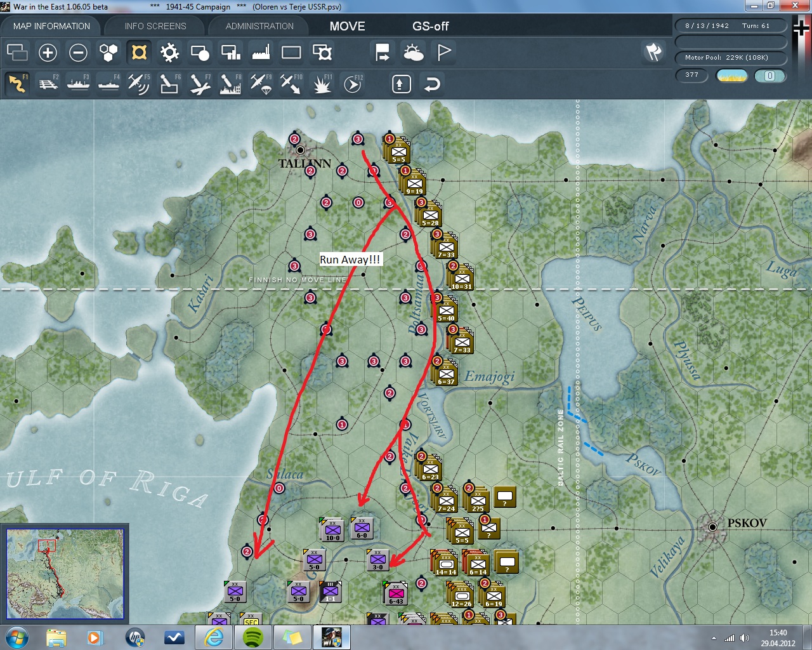Click the outlined pennant flag icon
This screenshot has height=650, width=812.
point(443,52)
